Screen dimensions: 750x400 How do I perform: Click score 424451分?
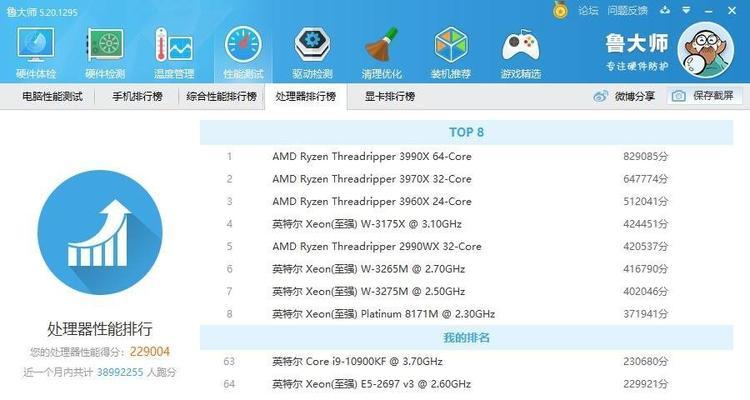click(646, 224)
